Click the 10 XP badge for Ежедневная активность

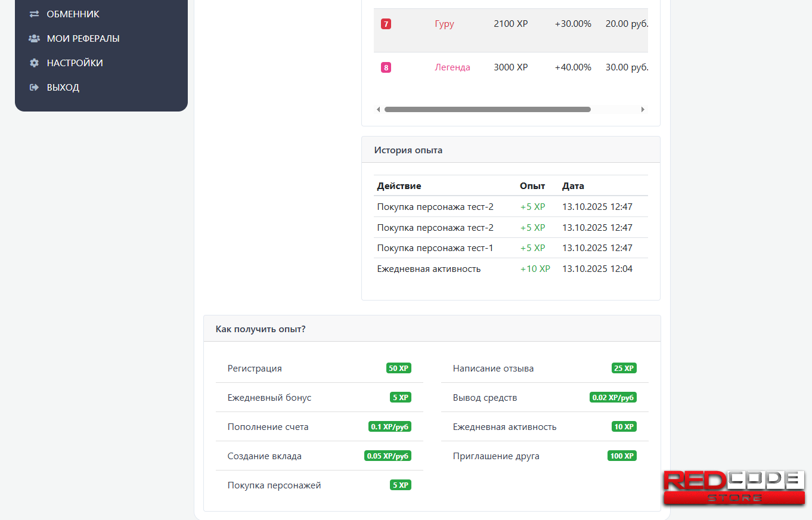[624, 426]
